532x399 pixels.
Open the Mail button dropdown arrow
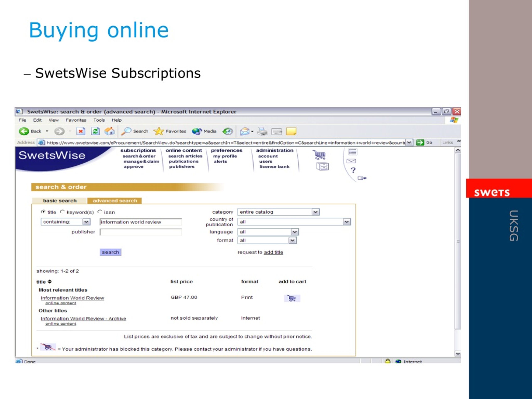[252, 131]
